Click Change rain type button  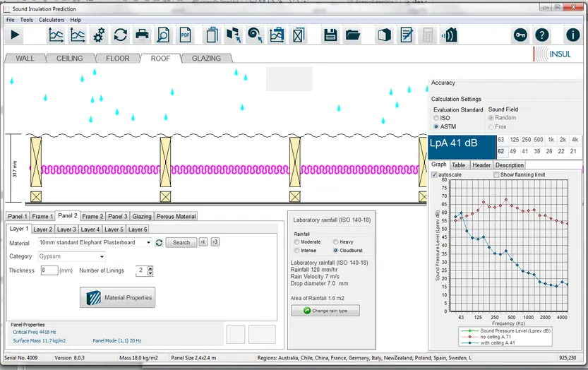click(325, 311)
